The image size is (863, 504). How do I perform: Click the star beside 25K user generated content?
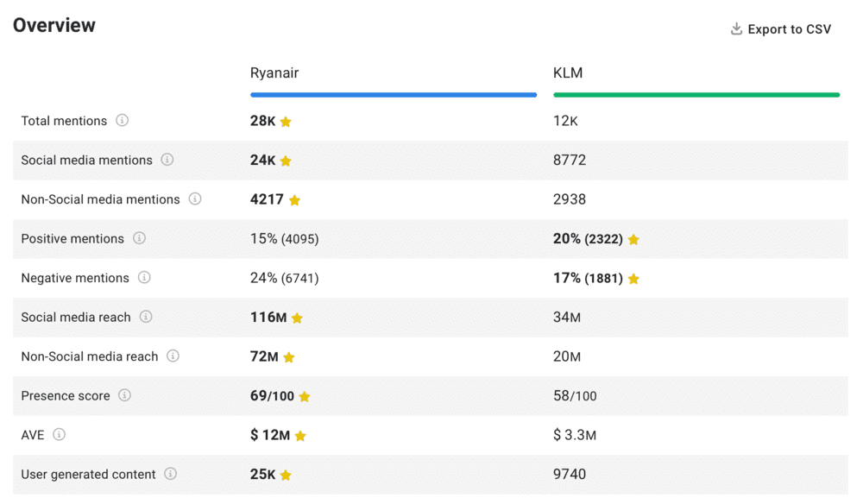tap(286, 476)
